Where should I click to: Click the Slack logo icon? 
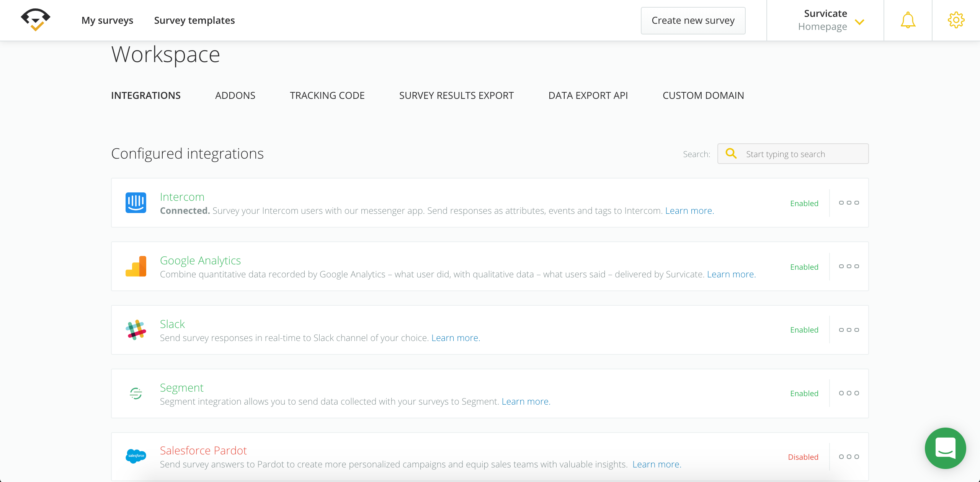pyautogui.click(x=136, y=330)
